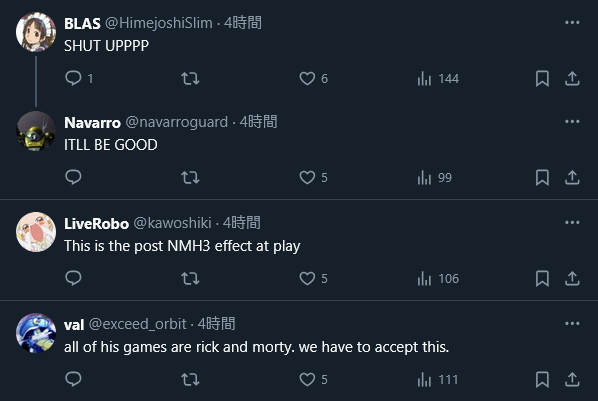Bookmark val's rick and morty tweet
Screen dimensions: 598x401
pyautogui.click(x=542, y=379)
